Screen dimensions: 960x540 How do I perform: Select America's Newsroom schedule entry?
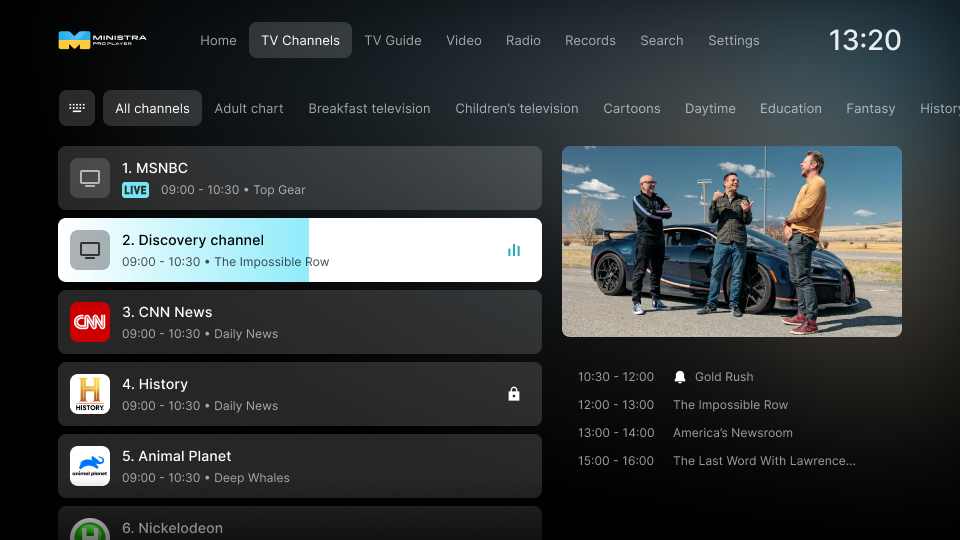pos(733,433)
